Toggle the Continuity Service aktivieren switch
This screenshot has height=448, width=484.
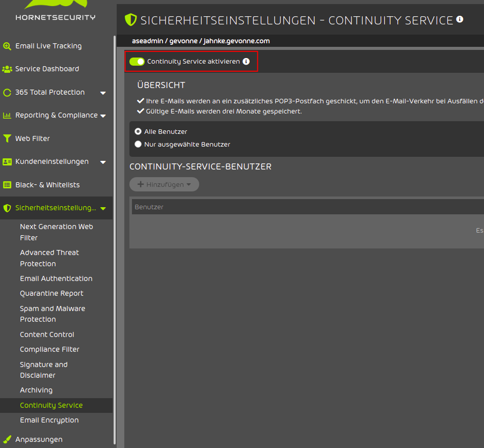(137, 62)
